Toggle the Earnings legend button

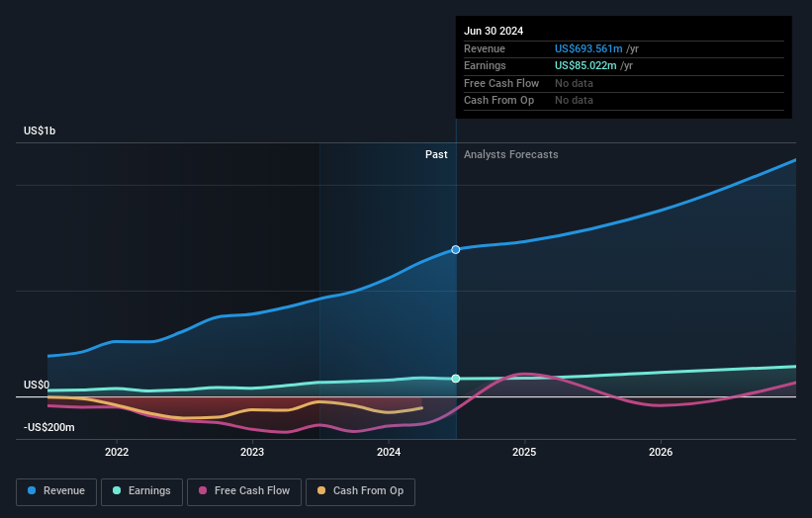click(x=141, y=491)
